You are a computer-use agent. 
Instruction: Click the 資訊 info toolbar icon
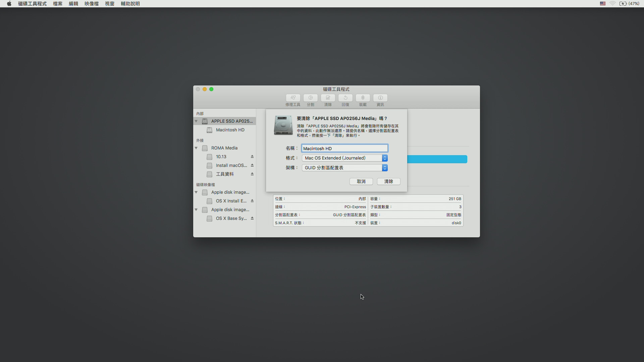pos(380,98)
